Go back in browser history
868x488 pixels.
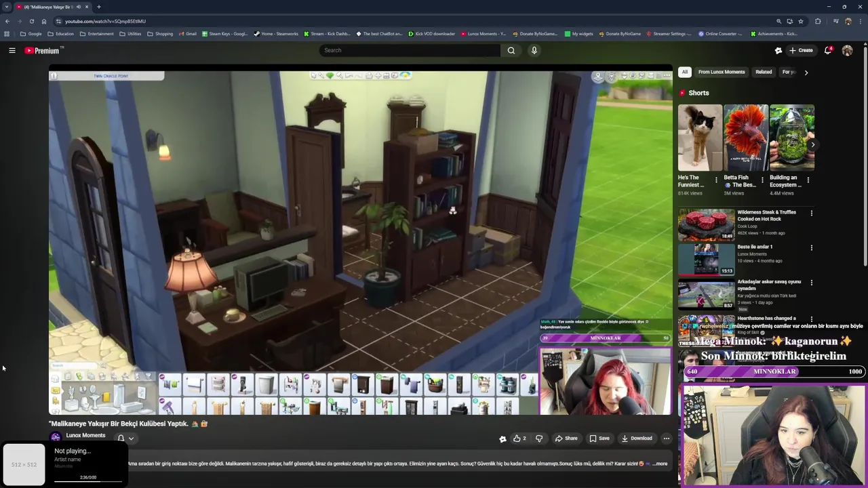click(7, 21)
